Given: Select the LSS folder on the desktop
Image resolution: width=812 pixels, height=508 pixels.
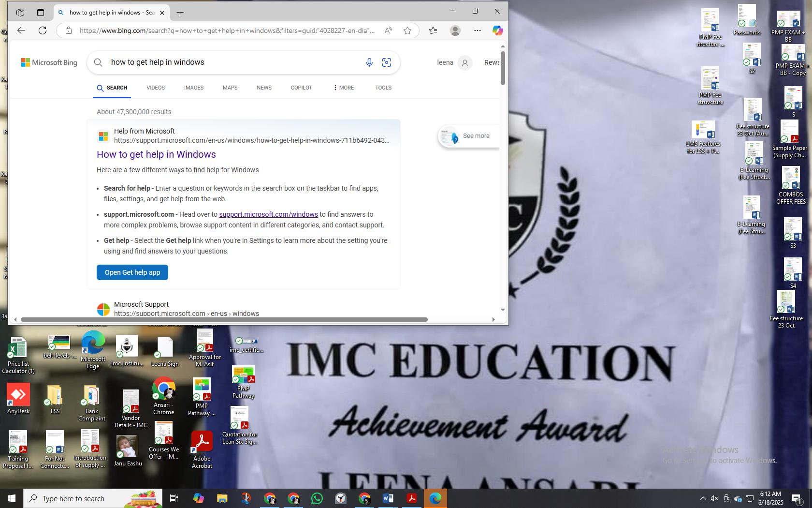Looking at the screenshot, I should point(55,400).
